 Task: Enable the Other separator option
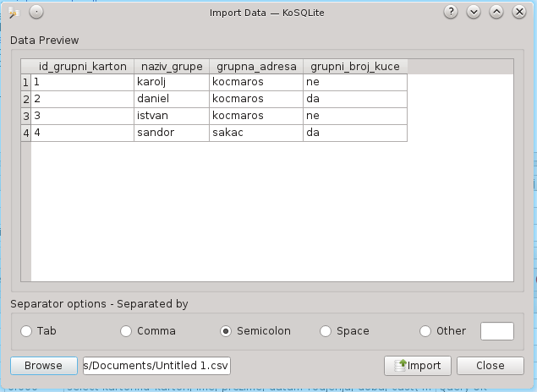425,331
